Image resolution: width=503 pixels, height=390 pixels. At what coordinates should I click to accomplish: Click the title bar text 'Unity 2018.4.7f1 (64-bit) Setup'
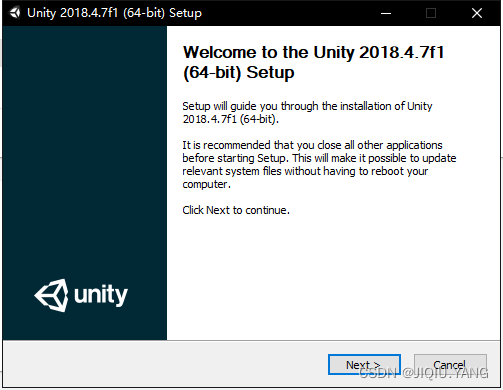click(114, 13)
